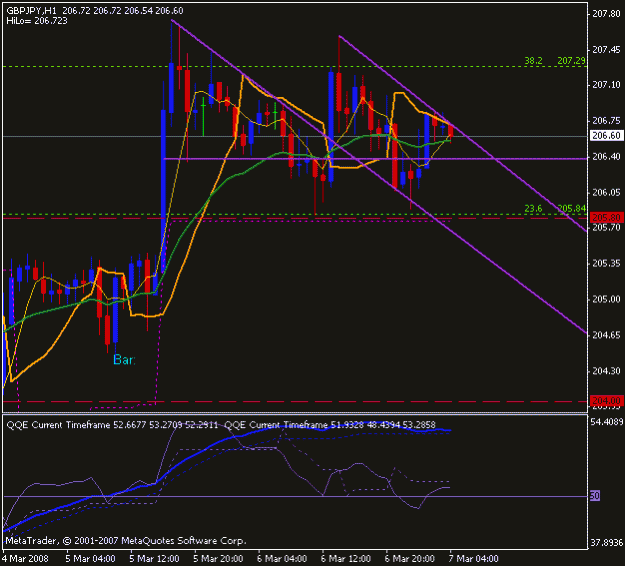625x566 pixels.
Task: Click the 204.30 price axis label
Action: click(606, 371)
